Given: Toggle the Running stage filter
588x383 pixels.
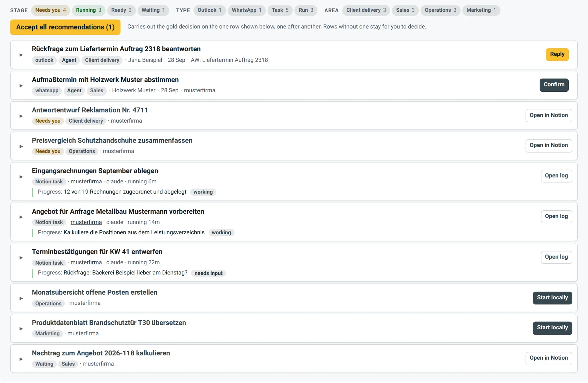Looking at the screenshot, I should (89, 10).
